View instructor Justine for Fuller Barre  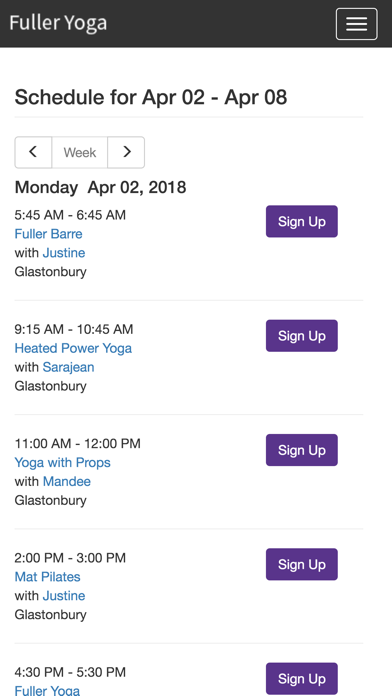point(64,253)
